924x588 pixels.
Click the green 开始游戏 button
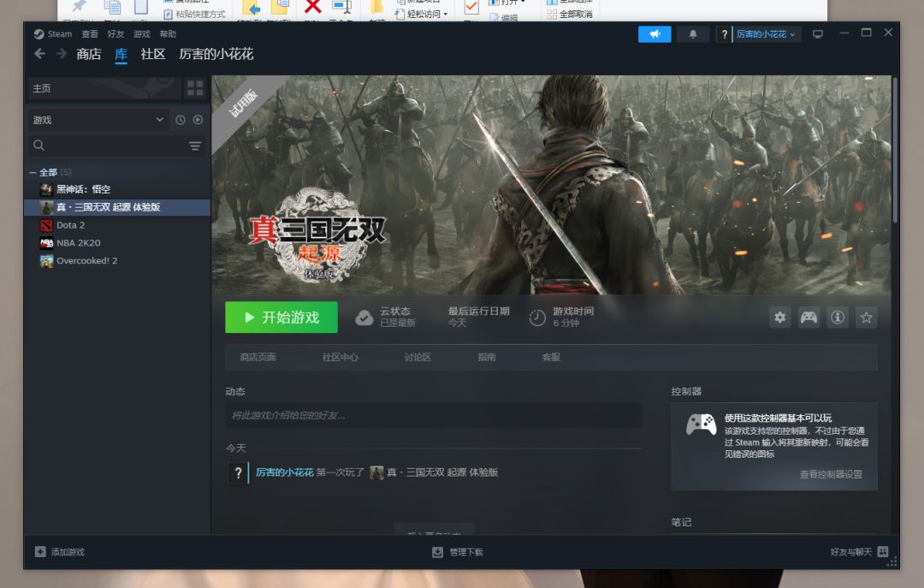pyautogui.click(x=281, y=318)
